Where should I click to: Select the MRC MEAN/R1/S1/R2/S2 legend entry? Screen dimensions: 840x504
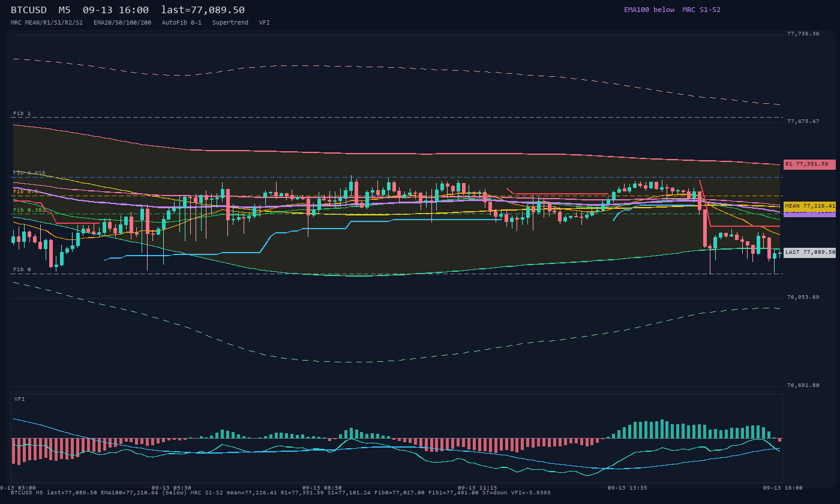pos(47,23)
